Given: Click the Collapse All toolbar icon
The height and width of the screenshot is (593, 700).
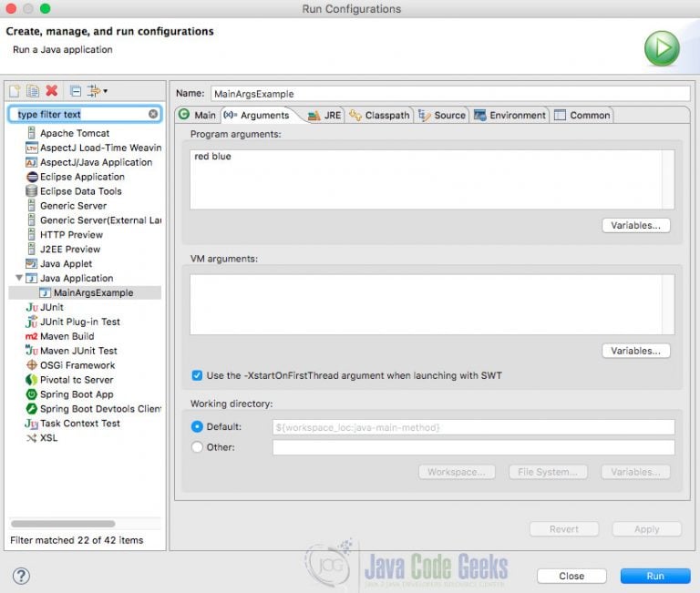Looking at the screenshot, I should coord(76,91).
